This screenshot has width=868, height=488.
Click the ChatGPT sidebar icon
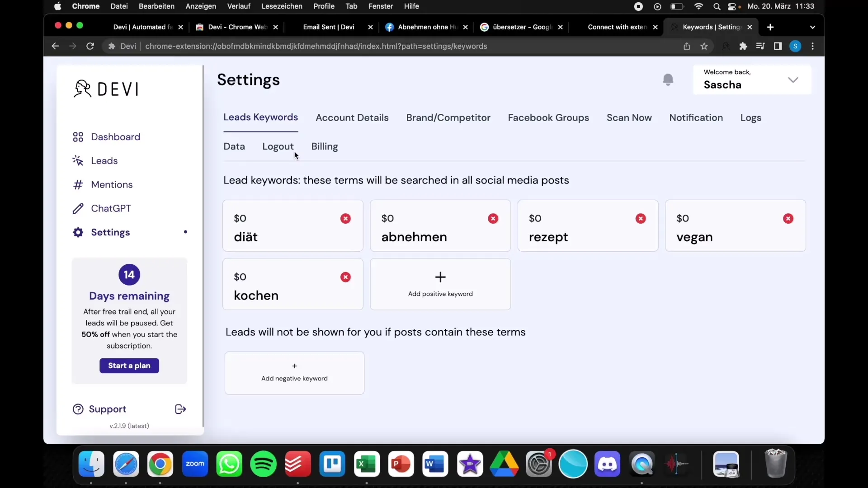click(x=78, y=208)
